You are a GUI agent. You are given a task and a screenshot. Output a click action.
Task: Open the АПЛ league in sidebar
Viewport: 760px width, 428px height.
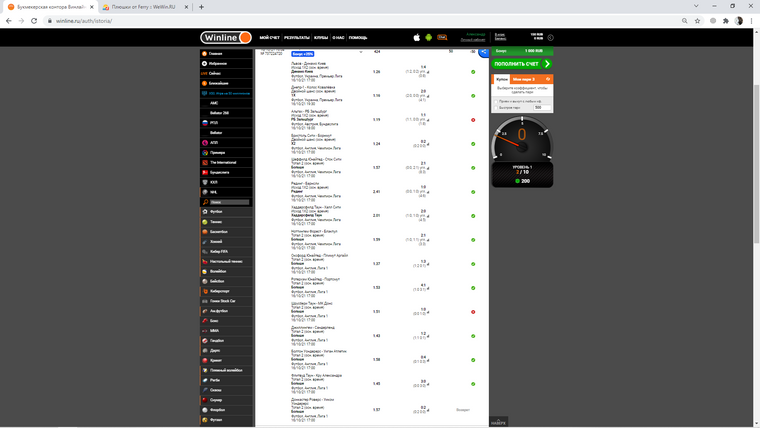click(x=226, y=143)
